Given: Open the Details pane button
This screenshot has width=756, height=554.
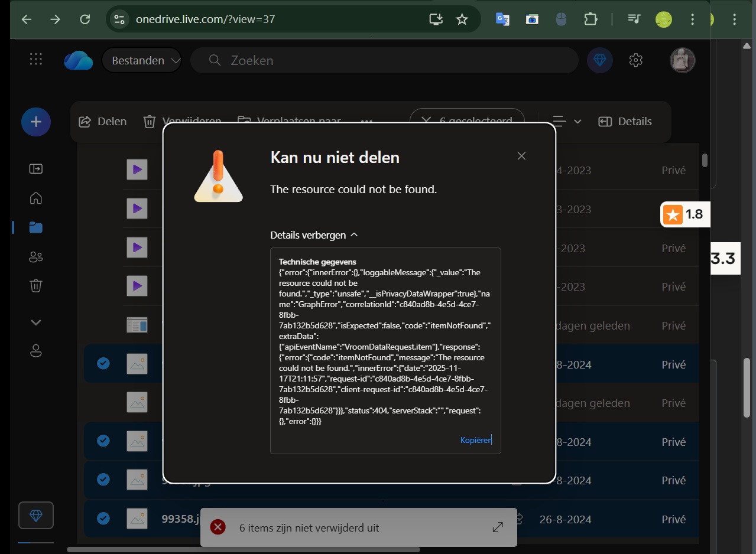Looking at the screenshot, I should click(x=625, y=121).
